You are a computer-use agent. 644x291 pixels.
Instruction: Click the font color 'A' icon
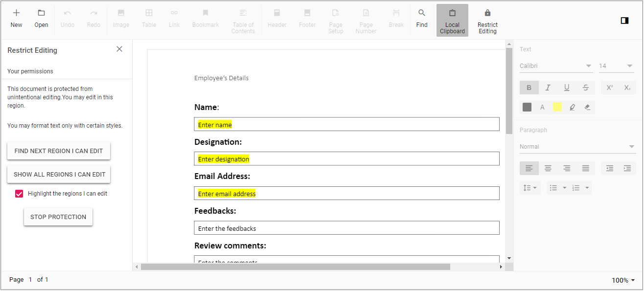click(542, 107)
